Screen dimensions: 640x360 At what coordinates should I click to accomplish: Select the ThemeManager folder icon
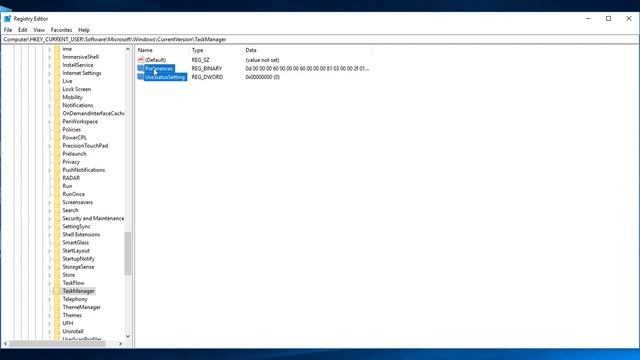[x=57, y=307]
